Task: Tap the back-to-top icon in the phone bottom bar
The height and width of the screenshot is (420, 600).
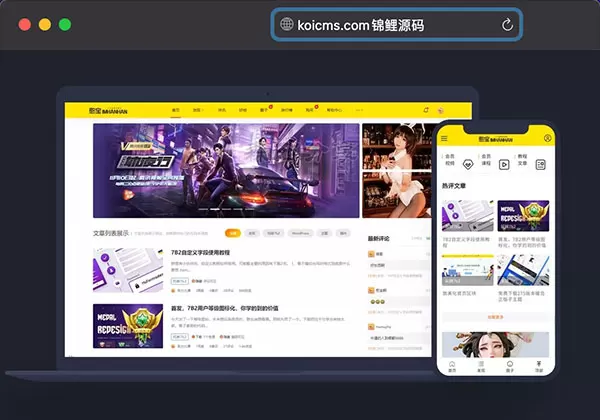Action: pyautogui.click(x=539, y=366)
